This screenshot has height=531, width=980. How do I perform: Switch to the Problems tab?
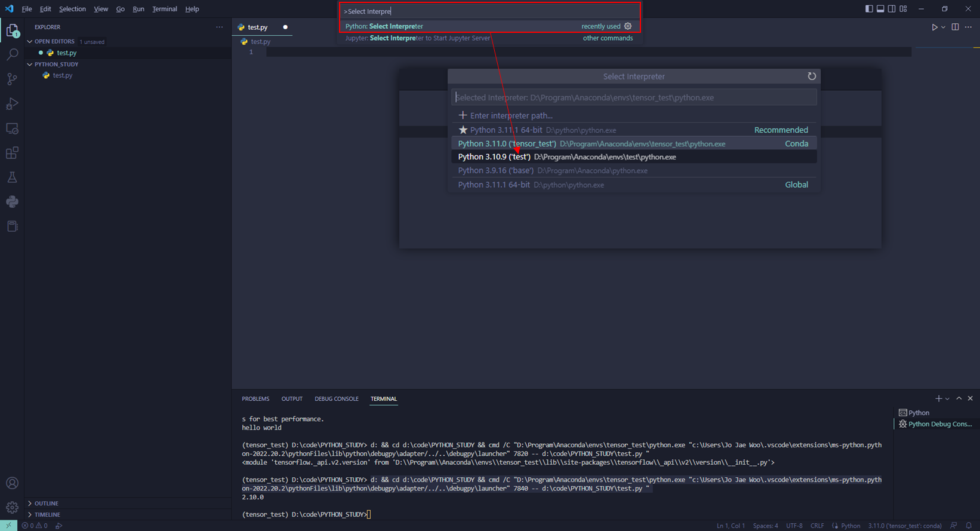[255, 399]
